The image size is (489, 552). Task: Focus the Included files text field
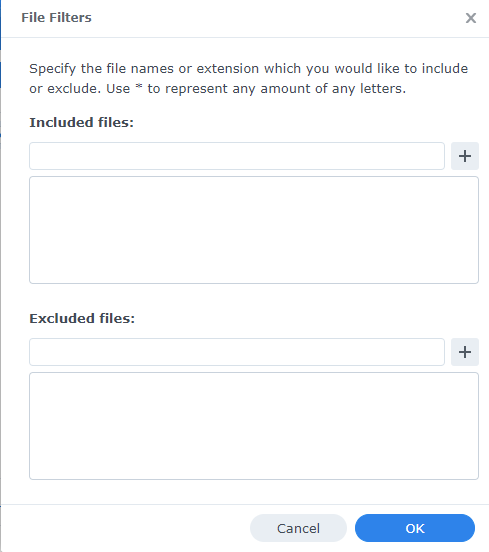click(237, 156)
